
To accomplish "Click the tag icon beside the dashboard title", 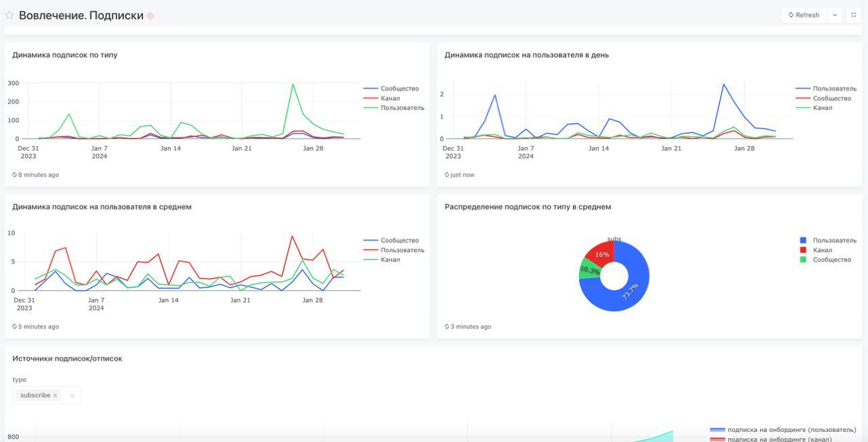I will click(151, 16).
